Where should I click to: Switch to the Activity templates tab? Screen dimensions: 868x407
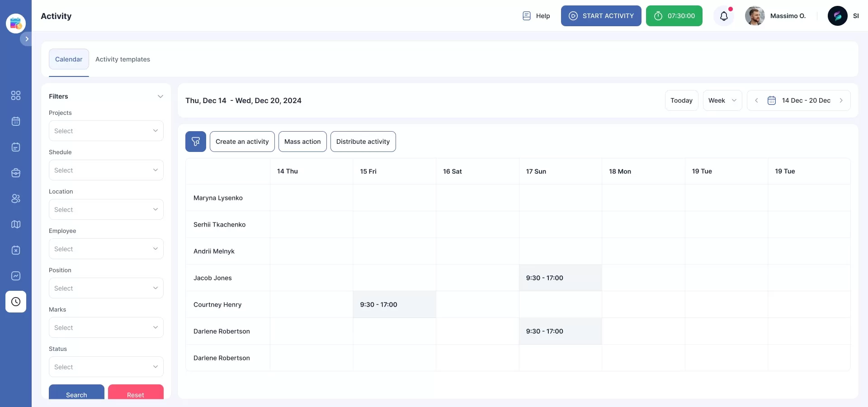(x=123, y=59)
